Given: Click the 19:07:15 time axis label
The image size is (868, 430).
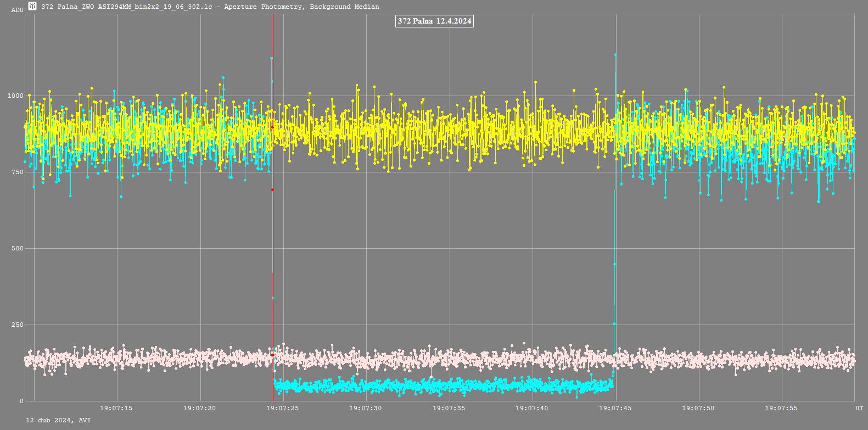Looking at the screenshot, I should pyautogui.click(x=116, y=408).
